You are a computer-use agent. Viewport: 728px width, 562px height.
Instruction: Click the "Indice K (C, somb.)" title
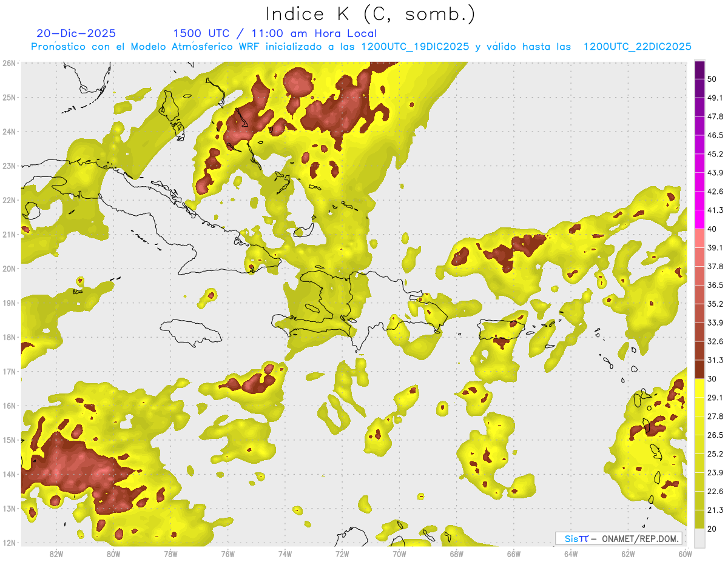(x=371, y=13)
